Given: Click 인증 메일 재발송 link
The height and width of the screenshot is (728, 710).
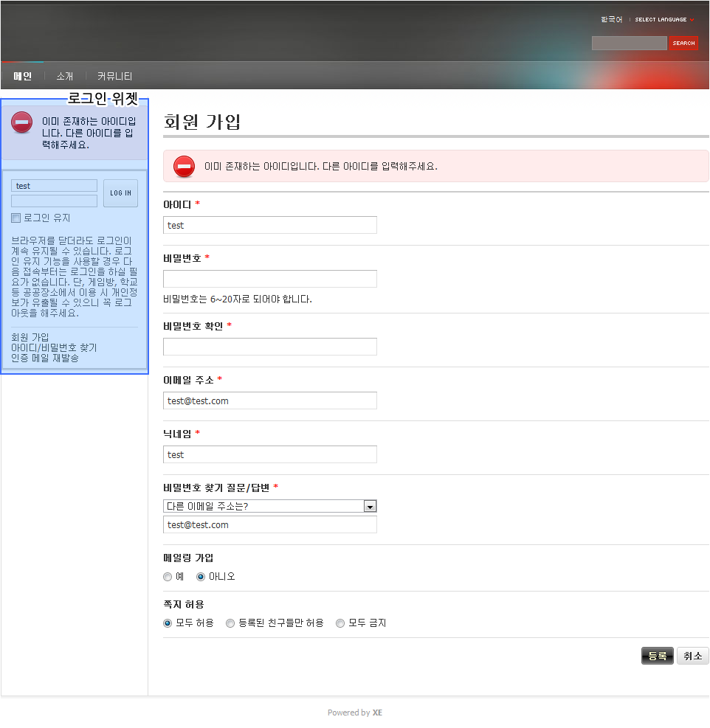Looking at the screenshot, I should (x=45, y=358).
